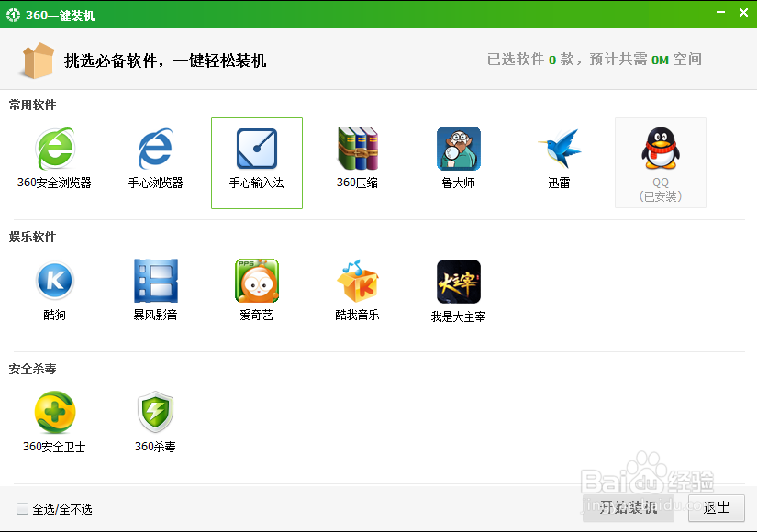The image size is (757, 532).
Task: Click the 娱乐软件 section heading
Action: click(x=32, y=237)
